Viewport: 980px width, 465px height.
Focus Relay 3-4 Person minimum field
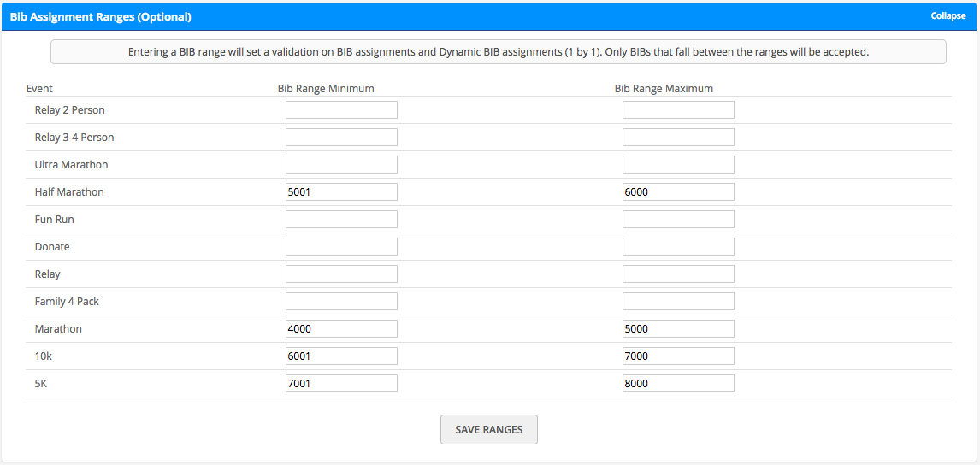pyautogui.click(x=341, y=138)
